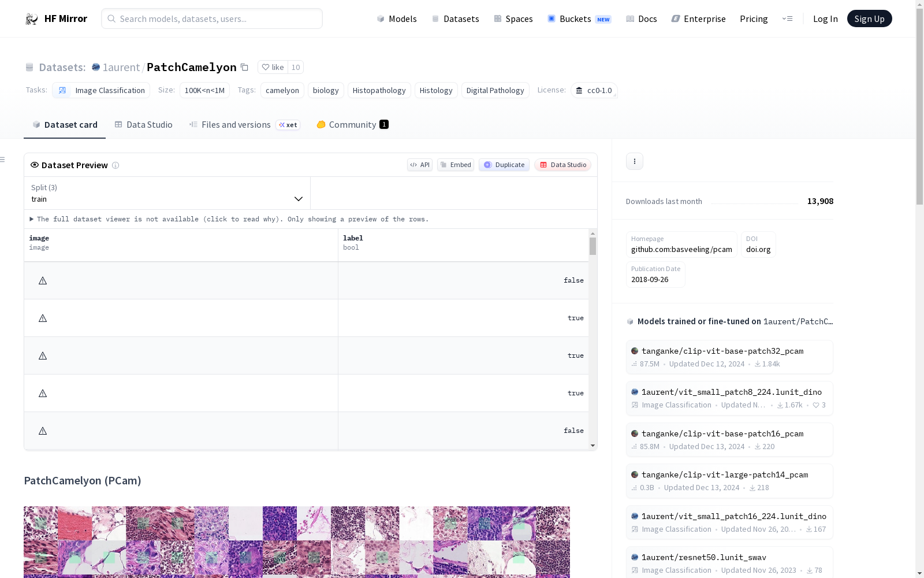Click the Embed button
924x578 pixels.
456,165
